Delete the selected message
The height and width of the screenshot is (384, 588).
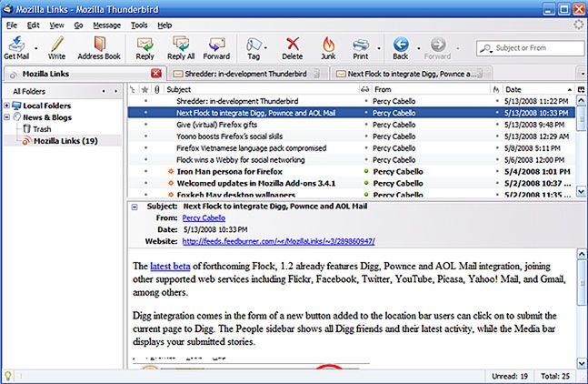293,48
